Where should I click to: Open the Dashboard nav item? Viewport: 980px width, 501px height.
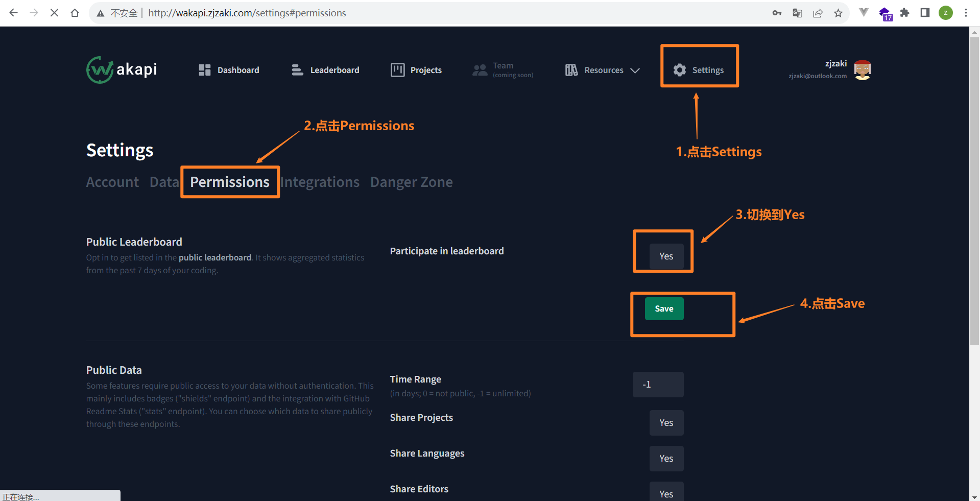(229, 70)
